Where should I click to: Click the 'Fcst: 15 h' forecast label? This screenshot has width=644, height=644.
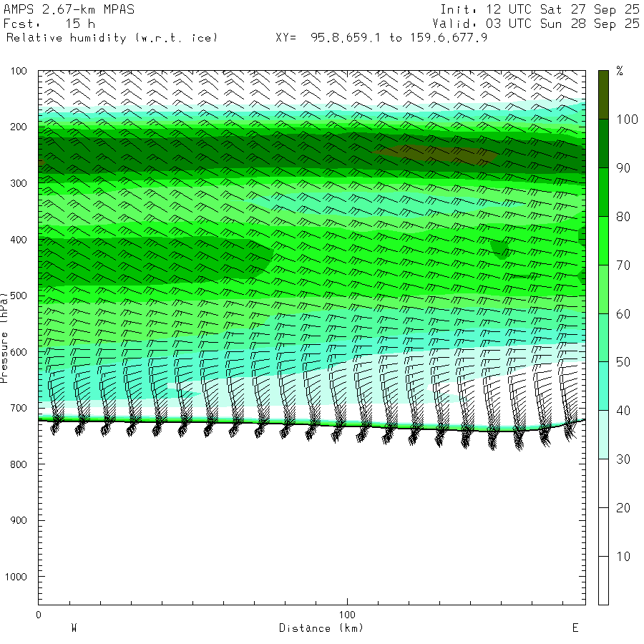coord(49,24)
